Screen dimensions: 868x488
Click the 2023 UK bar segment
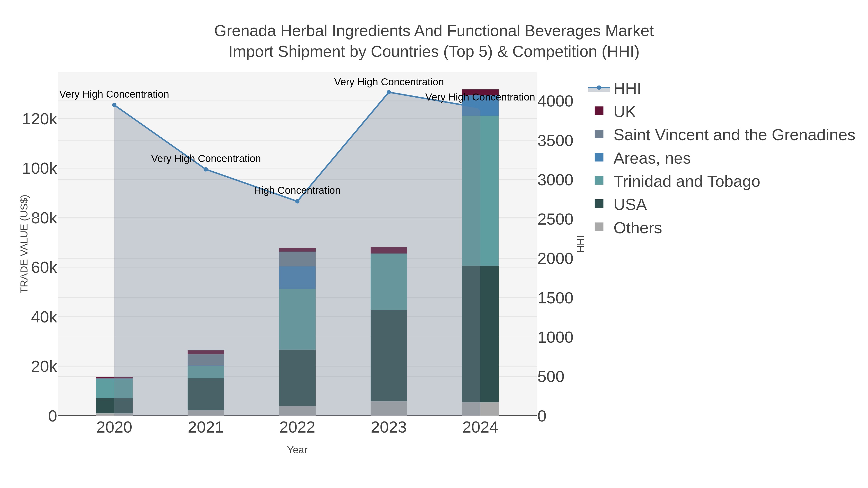point(388,250)
